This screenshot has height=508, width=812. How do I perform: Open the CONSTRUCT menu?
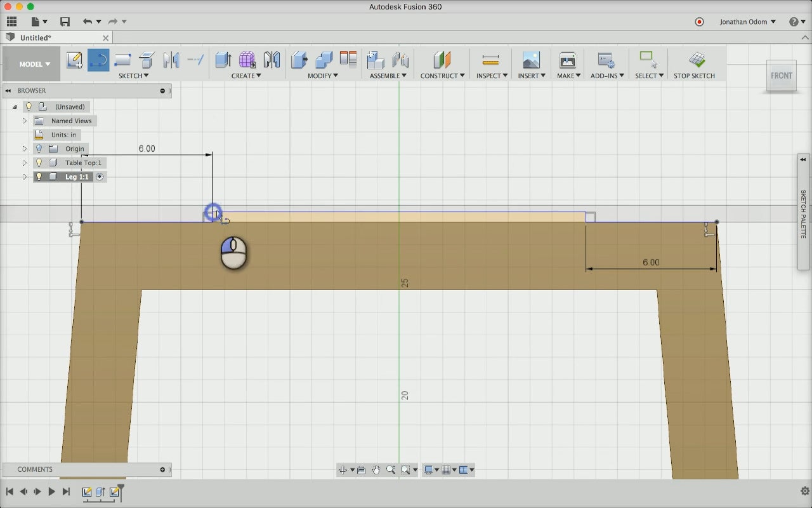(x=442, y=76)
